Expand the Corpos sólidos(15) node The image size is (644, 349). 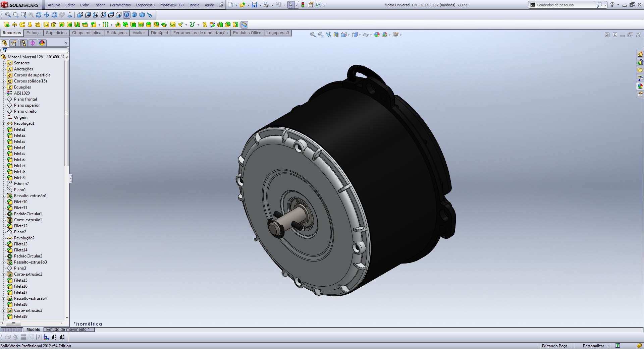(x=4, y=81)
